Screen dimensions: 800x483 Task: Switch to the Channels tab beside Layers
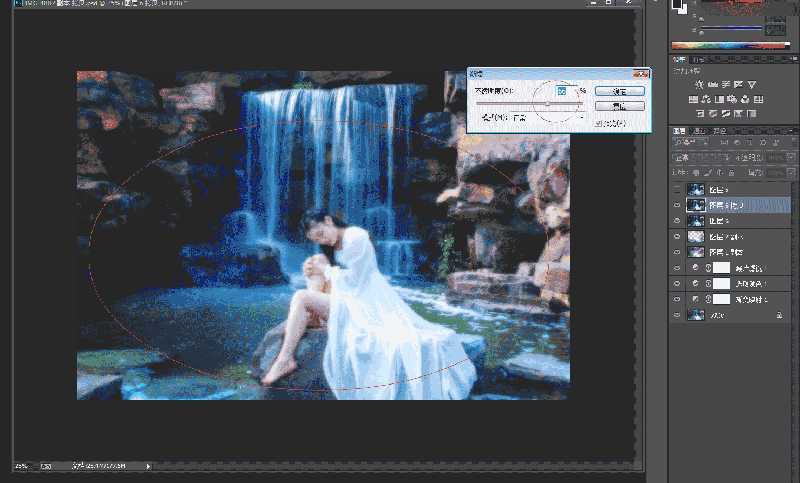click(700, 131)
